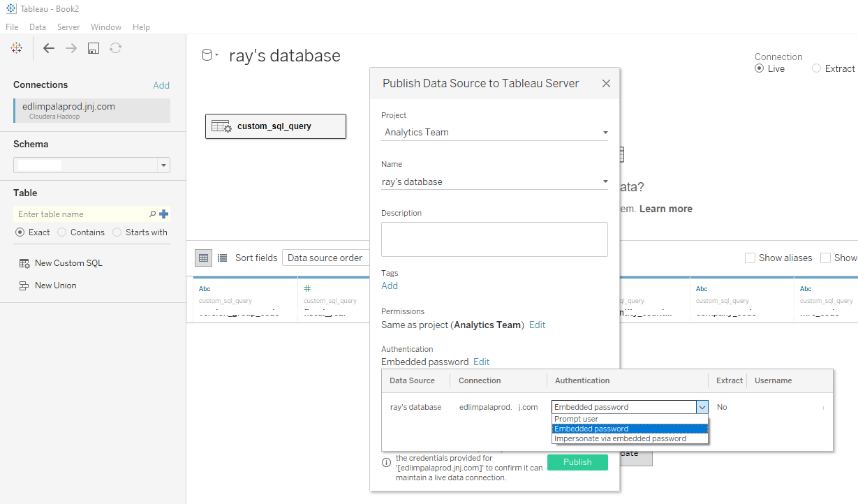The height and width of the screenshot is (504, 858).
Task: Click Add to create new tags
Action: 389,286
